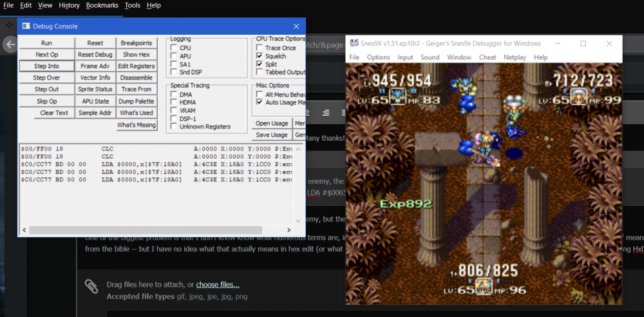Viewport: 644px width, 317px height.
Task: Minimize the Snes9X debugger window
Action: click(x=557, y=44)
